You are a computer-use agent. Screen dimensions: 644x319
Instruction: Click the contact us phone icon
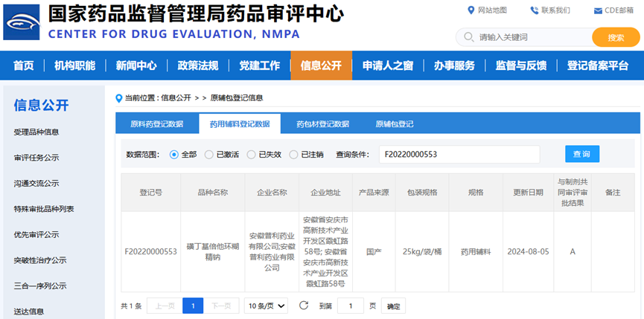click(534, 10)
